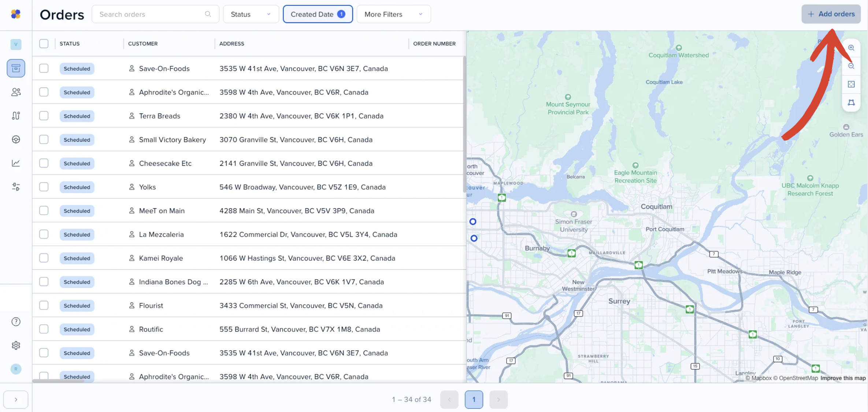Select the Cheesecake Etc order checkbox
The height and width of the screenshot is (412, 868).
44,163
